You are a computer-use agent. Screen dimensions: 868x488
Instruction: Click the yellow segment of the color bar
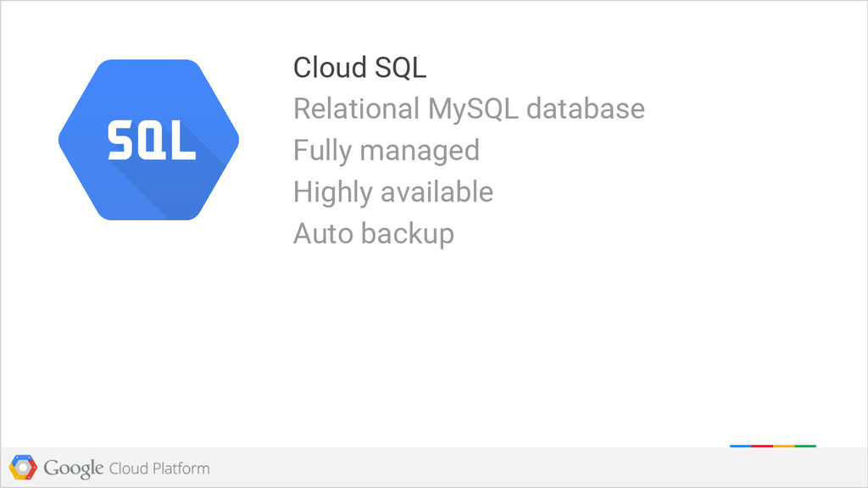(784, 446)
